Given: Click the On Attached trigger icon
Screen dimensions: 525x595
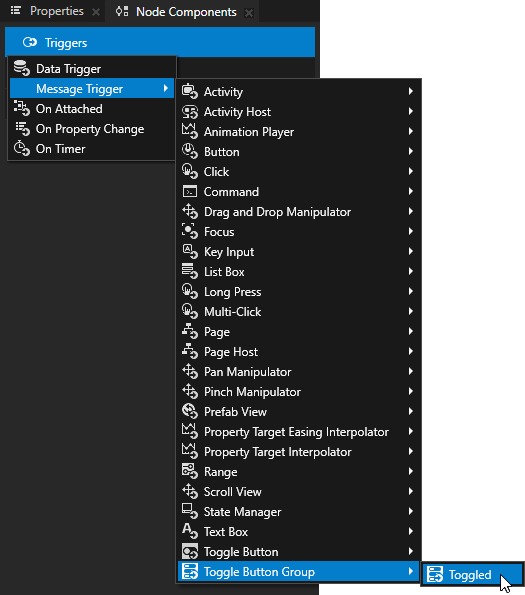Looking at the screenshot, I should point(22,108).
